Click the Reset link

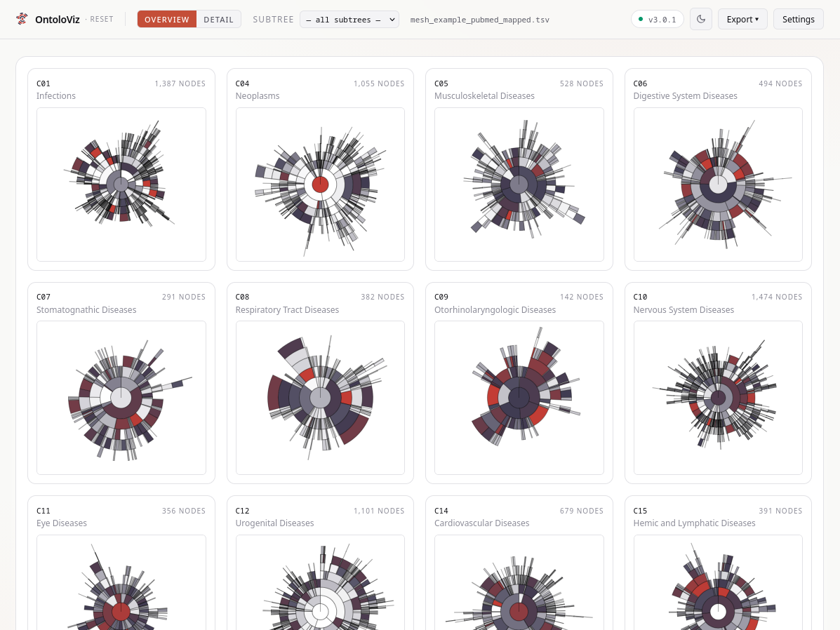coord(101,19)
